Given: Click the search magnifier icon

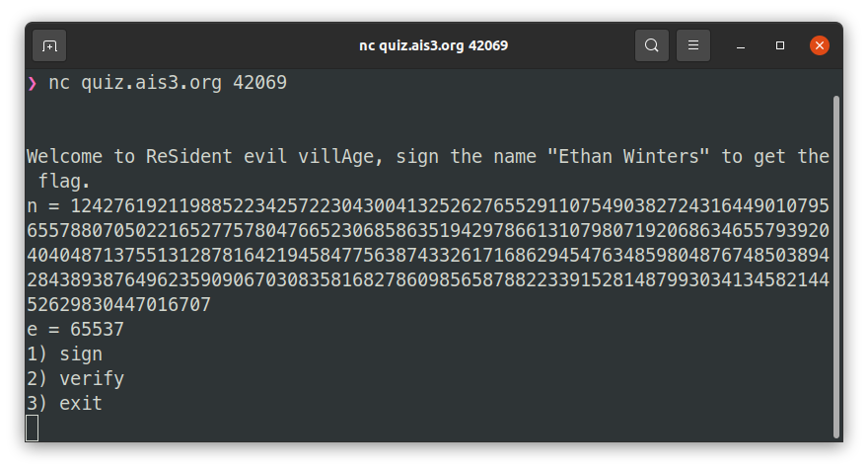Looking at the screenshot, I should (651, 45).
